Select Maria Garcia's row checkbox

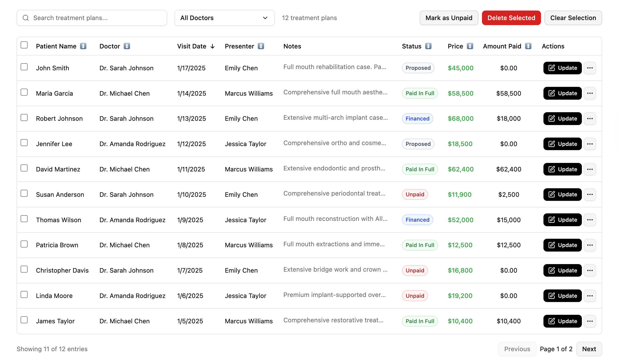(24, 92)
